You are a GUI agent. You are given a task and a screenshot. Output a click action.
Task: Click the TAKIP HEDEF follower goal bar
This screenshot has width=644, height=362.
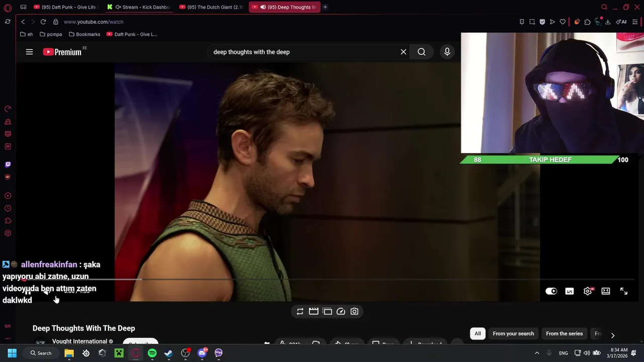(x=545, y=160)
